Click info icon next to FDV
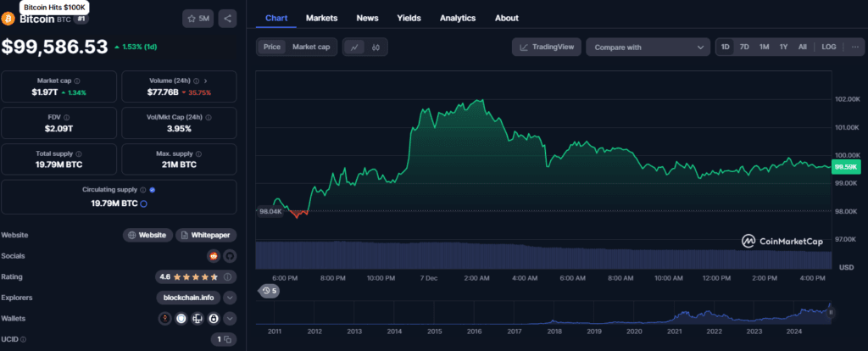Viewport: 868px width, 351px height. point(66,117)
